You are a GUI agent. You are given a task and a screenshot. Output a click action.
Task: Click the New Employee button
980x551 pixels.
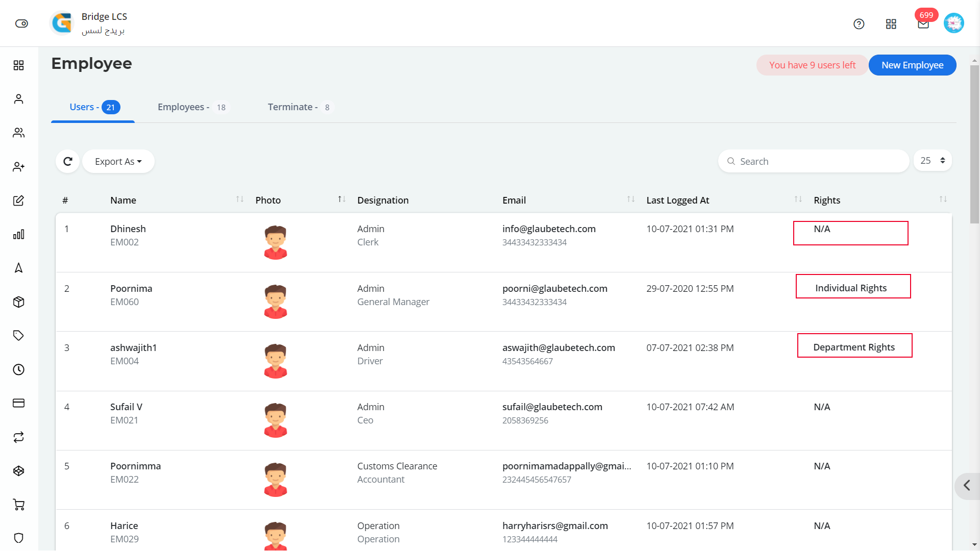click(912, 65)
